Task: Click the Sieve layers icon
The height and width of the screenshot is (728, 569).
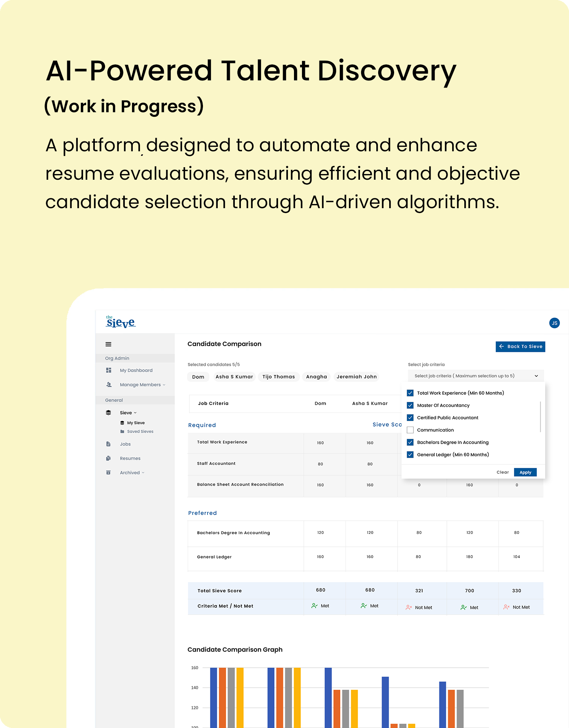Action: [108, 413]
